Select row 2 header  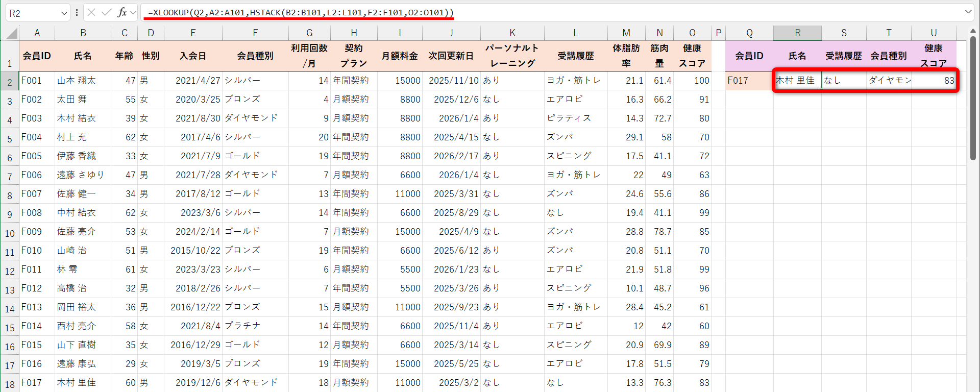pos(10,81)
